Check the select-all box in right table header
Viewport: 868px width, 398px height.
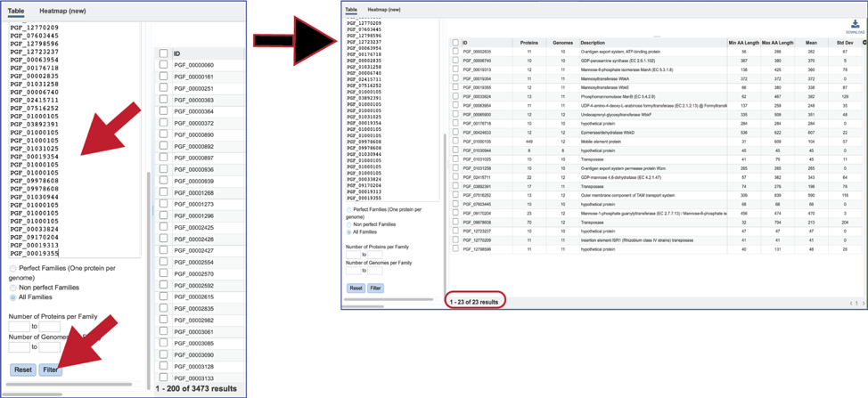455,43
